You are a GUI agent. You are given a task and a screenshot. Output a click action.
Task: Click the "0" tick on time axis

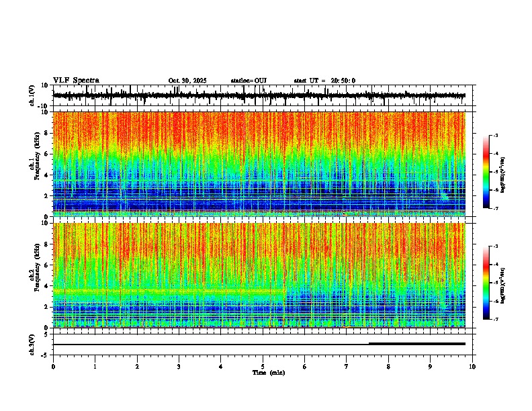(53, 367)
